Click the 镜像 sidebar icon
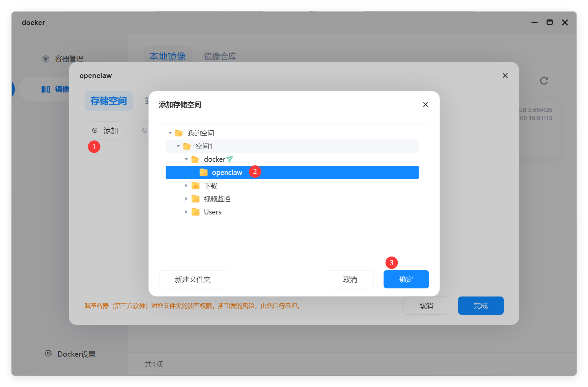The width and height of the screenshot is (588, 387). (x=46, y=89)
